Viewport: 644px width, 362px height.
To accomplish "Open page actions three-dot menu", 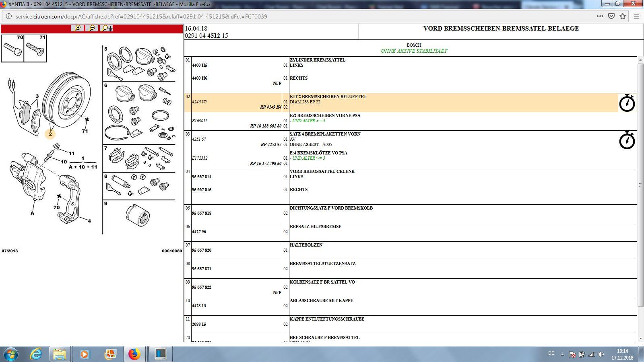I will point(600,16).
